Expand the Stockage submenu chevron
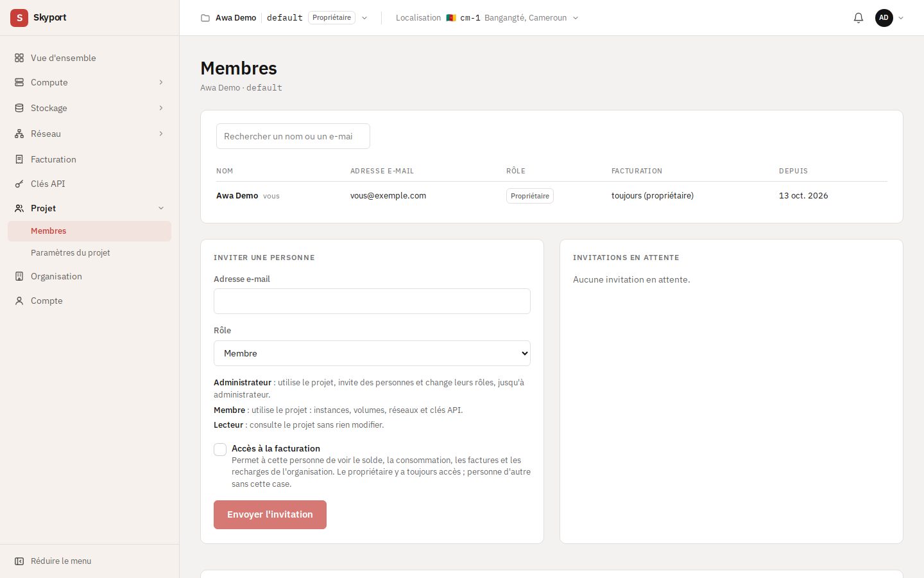The height and width of the screenshot is (578, 924). 161,108
